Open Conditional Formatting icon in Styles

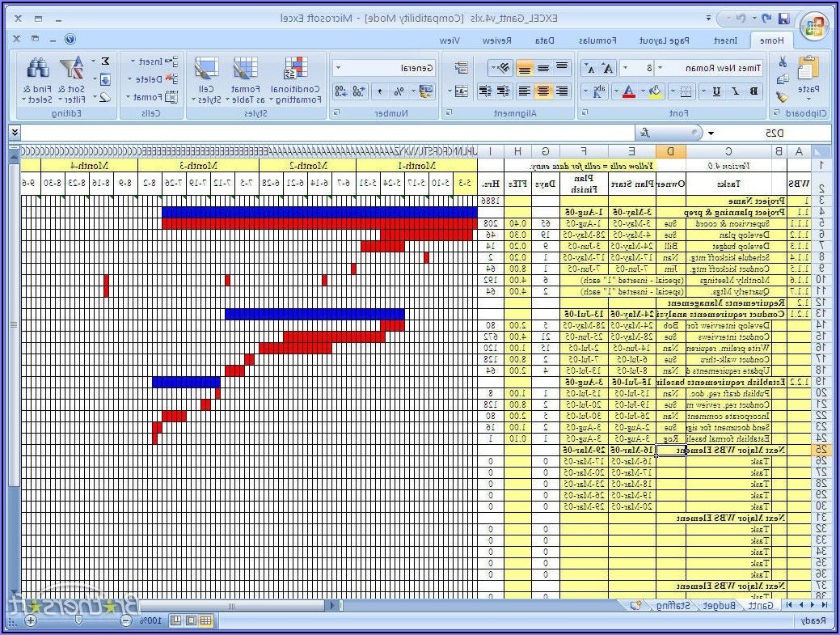(296, 70)
